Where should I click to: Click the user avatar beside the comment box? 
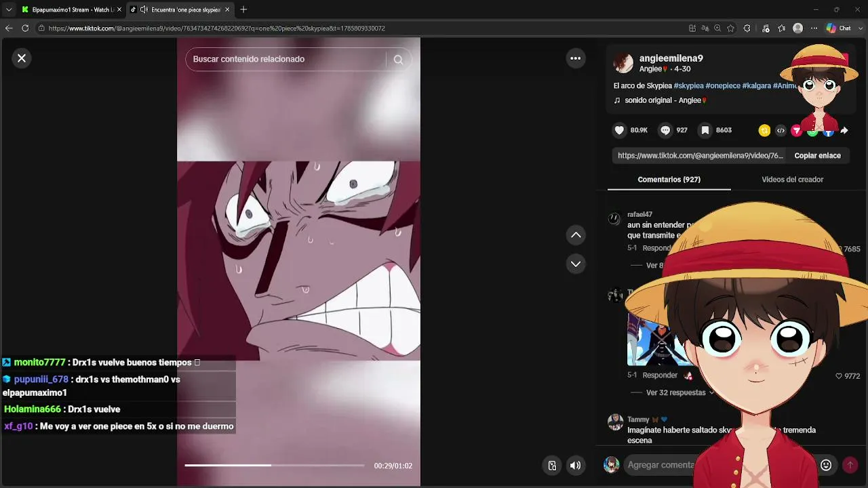612,465
